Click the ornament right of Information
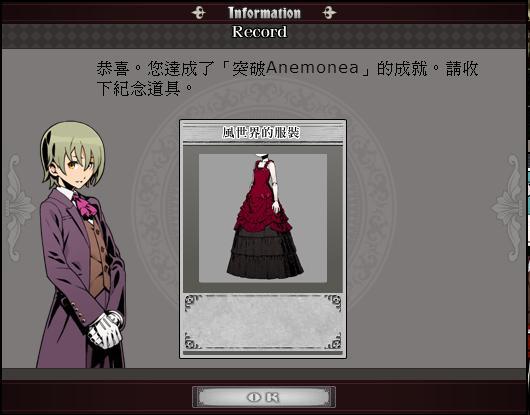Image resolution: width=530 pixels, height=415 pixels. pyautogui.click(x=329, y=13)
